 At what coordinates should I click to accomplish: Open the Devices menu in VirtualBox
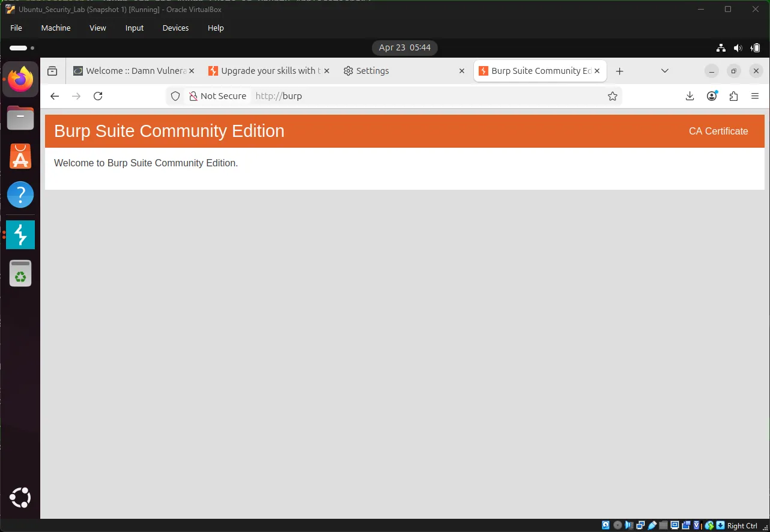(x=175, y=28)
